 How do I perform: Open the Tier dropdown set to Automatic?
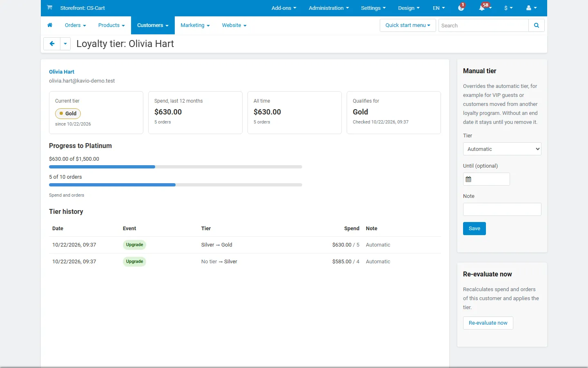click(x=502, y=149)
